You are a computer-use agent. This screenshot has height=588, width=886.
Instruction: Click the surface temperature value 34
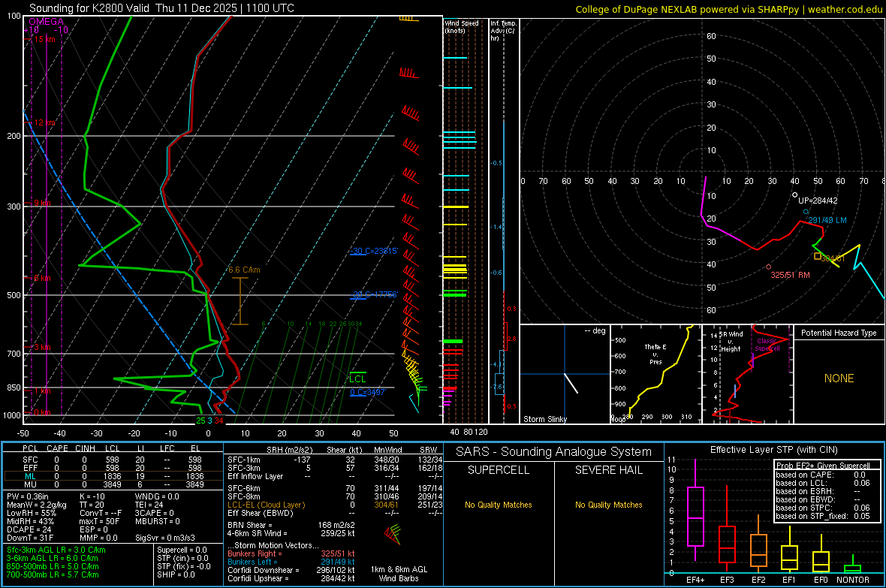point(218,421)
